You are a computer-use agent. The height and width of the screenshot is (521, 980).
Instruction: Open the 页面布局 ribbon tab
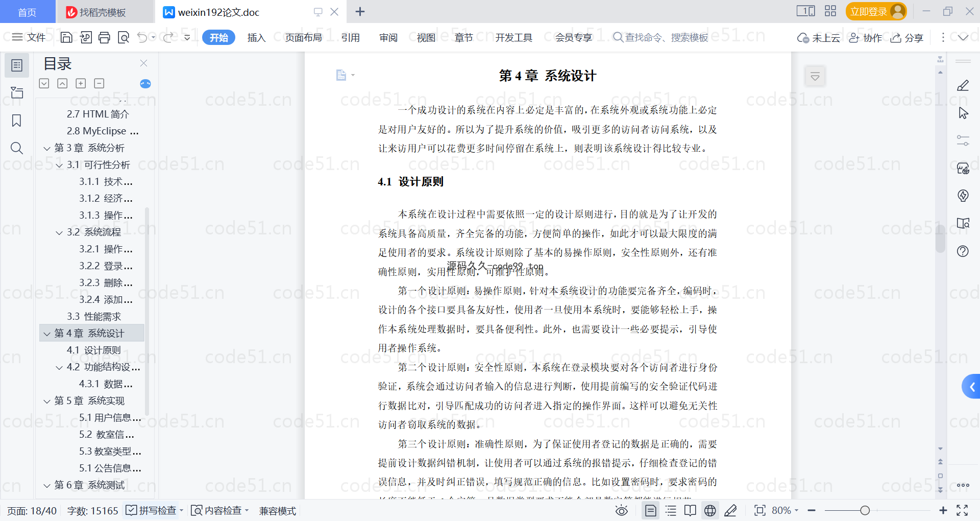[303, 37]
